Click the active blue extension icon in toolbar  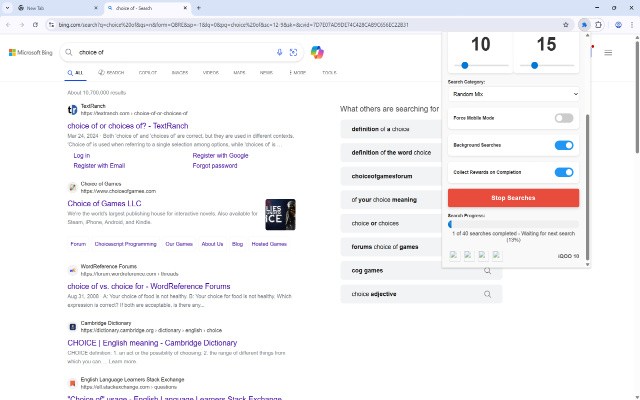[x=584, y=25]
